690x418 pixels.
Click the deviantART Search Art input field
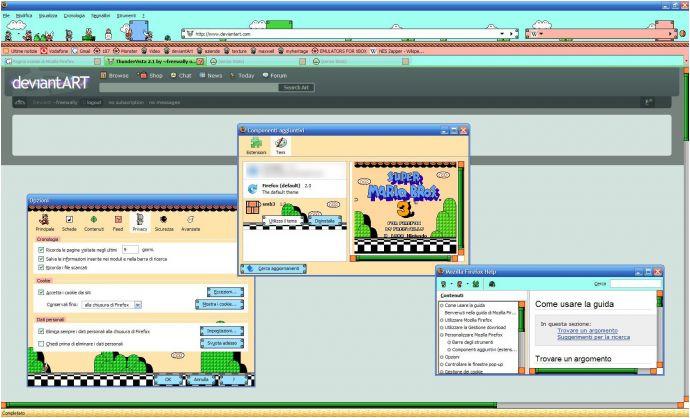click(188, 88)
